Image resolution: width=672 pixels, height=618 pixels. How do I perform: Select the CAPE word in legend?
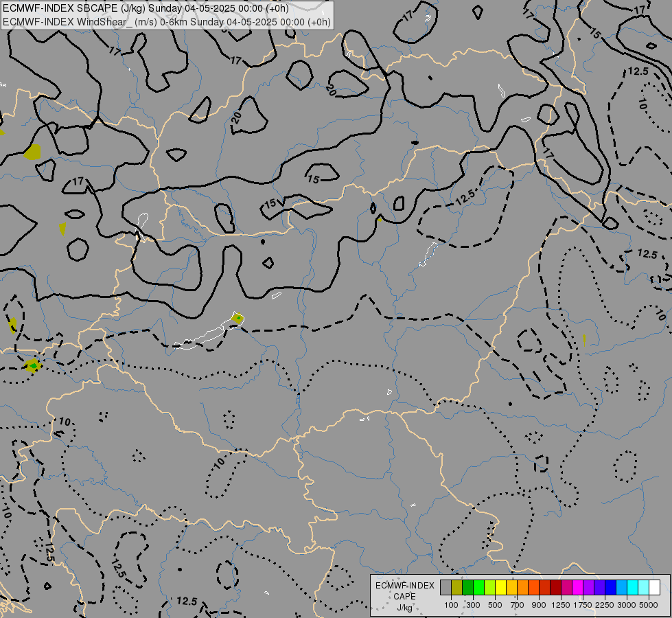[404, 597]
